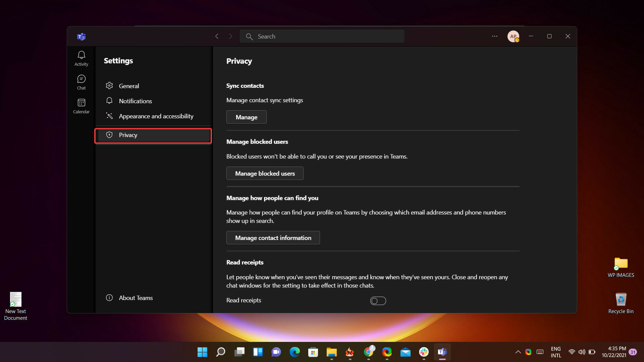Click the Teams logo icon
This screenshot has height=362, width=644.
tap(81, 37)
